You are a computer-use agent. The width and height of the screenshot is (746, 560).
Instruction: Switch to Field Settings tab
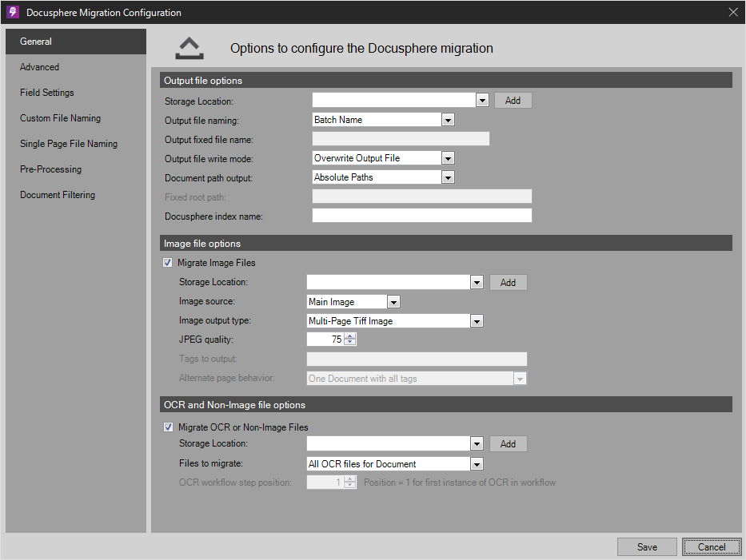click(76, 93)
